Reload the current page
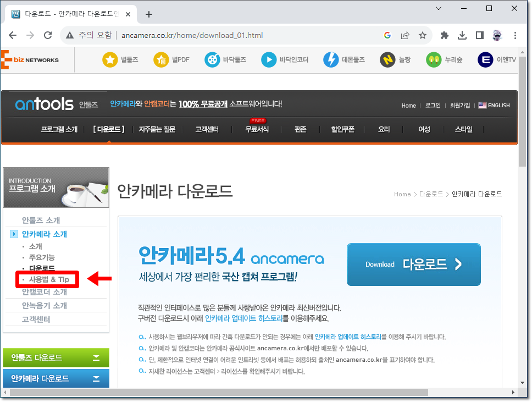 coord(48,35)
